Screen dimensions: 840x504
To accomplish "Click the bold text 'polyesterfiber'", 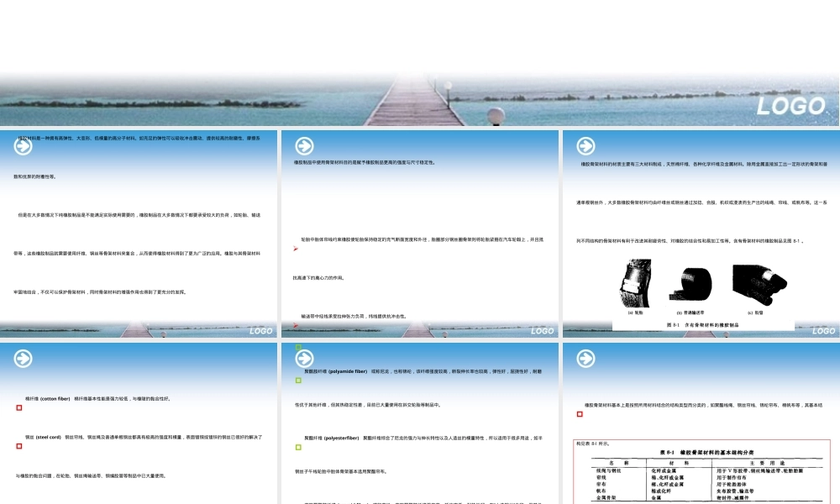I will click(x=341, y=438).
